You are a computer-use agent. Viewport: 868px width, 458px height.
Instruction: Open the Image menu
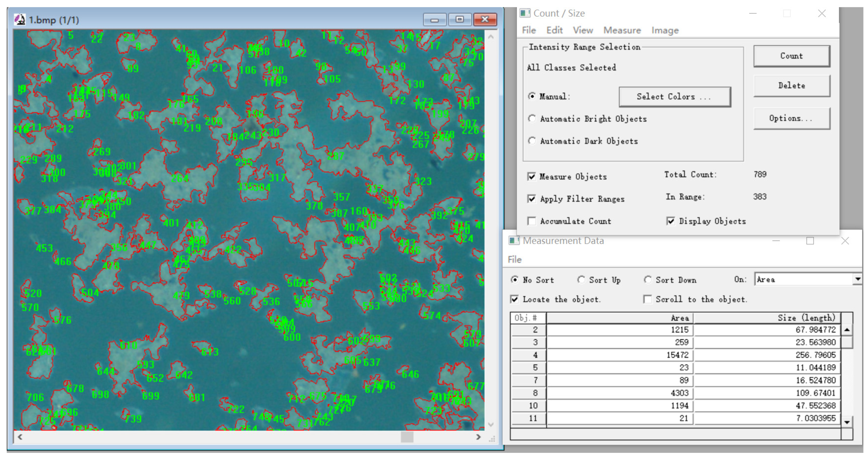click(665, 30)
